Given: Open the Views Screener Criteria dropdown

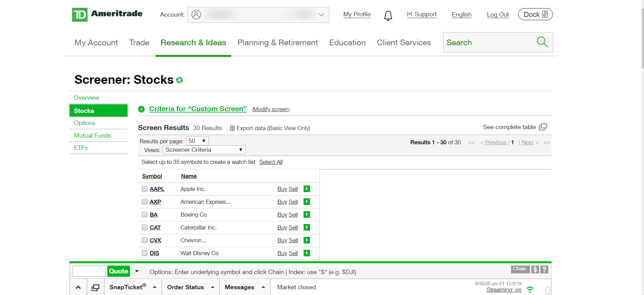Looking at the screenshot, I should (204, 150).
